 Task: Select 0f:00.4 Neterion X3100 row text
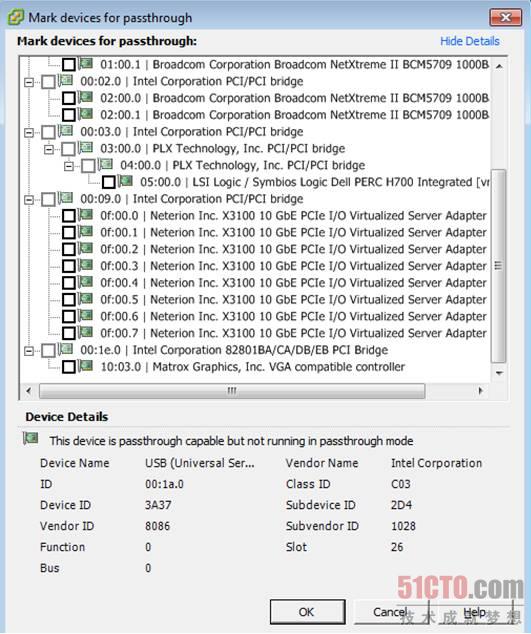pos(293,283)
